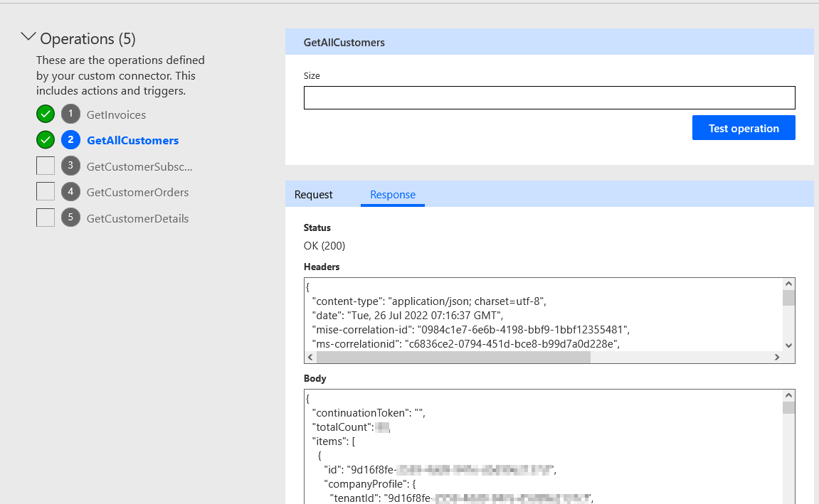The height and width of the screenshot is (504, 819).
Task: Click the OK (200) status text
Action: point(324,246)
